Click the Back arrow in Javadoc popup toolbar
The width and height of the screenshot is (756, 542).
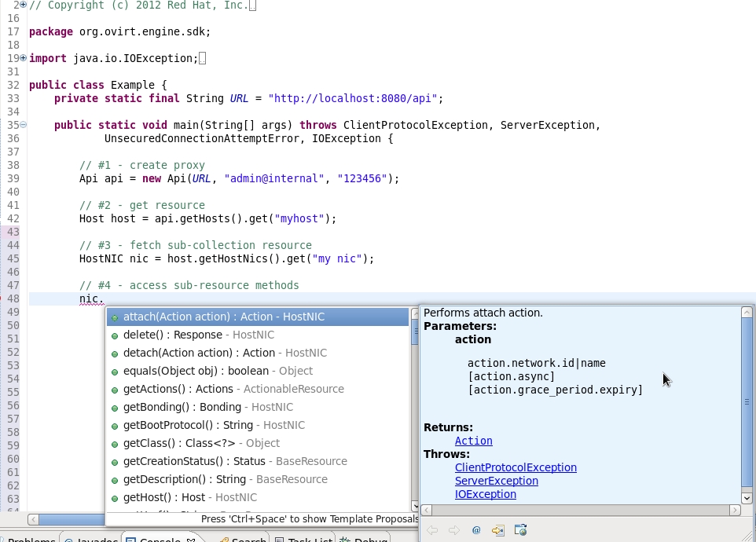tap(431, 530)
